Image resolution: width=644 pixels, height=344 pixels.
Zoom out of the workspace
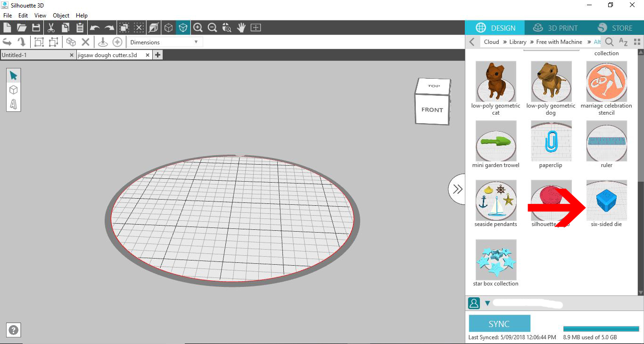(212, 28)
